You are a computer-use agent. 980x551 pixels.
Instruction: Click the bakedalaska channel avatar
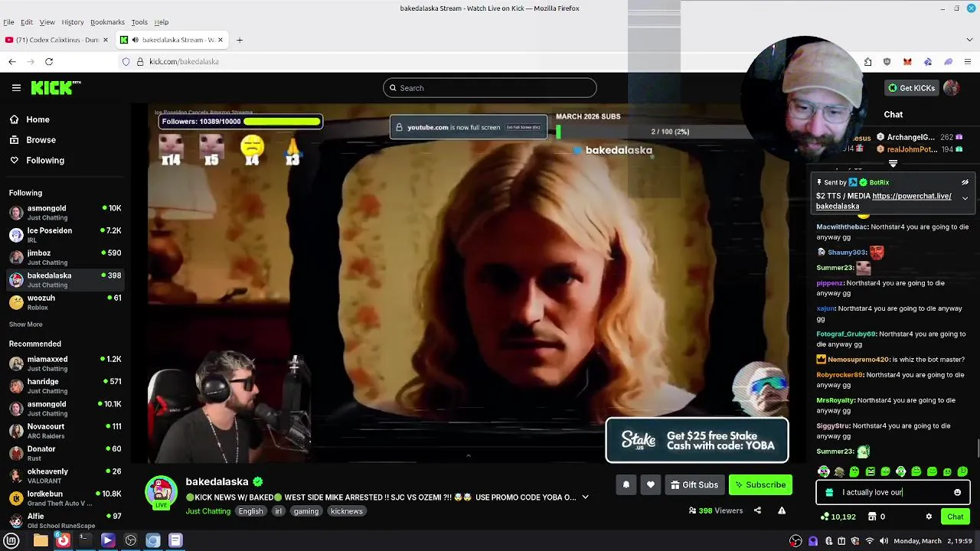point(161,492)
